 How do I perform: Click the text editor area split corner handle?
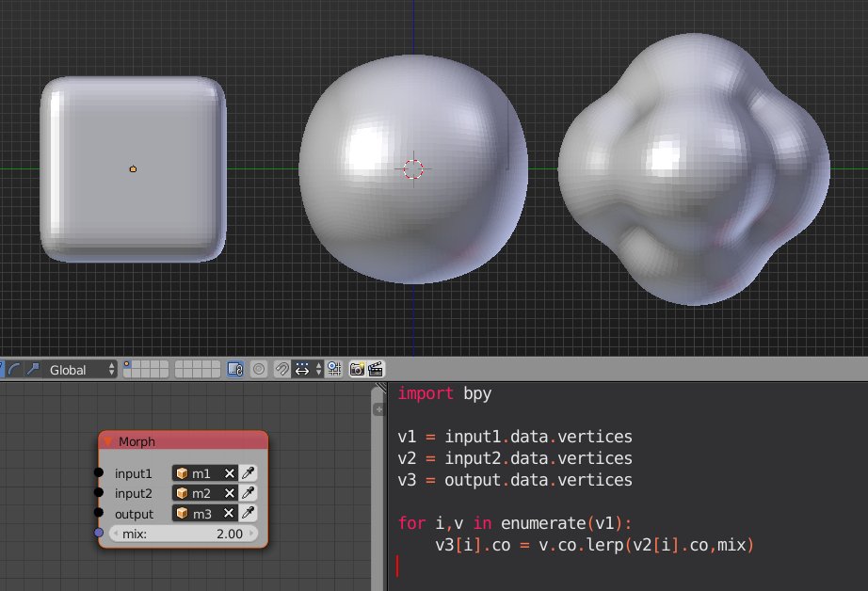pos(381,387)
